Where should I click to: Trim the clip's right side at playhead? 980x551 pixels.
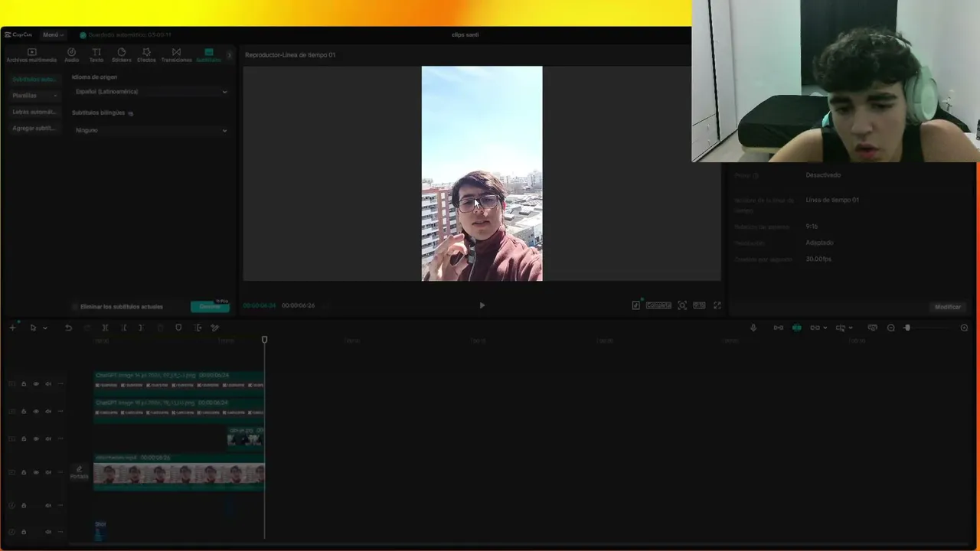(x=142, y=328)
